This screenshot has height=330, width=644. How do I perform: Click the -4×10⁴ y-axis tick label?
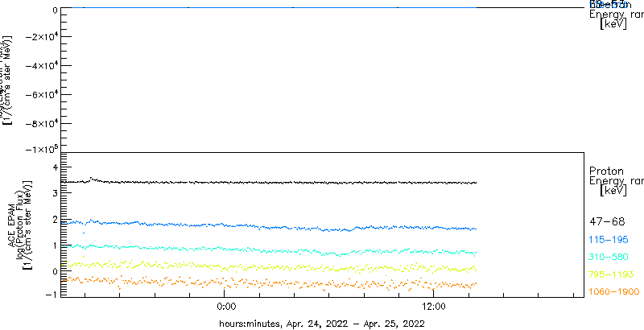(43, 66)
